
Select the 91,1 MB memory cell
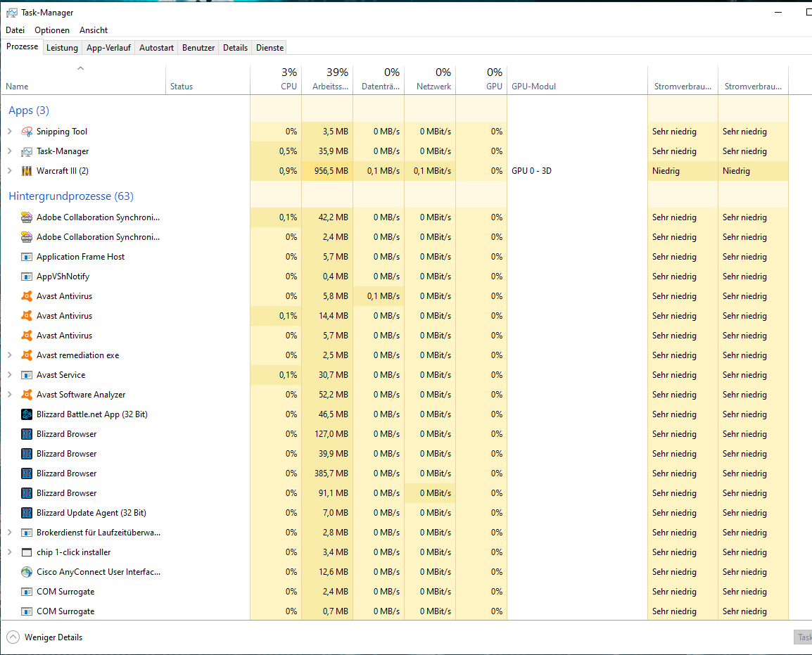(x=327, y=493)
